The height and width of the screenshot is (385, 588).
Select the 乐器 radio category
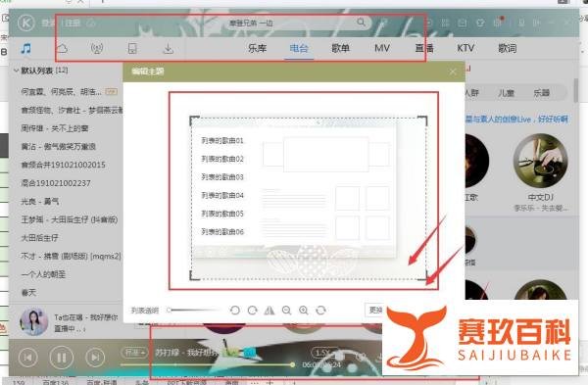coord(542,93)
